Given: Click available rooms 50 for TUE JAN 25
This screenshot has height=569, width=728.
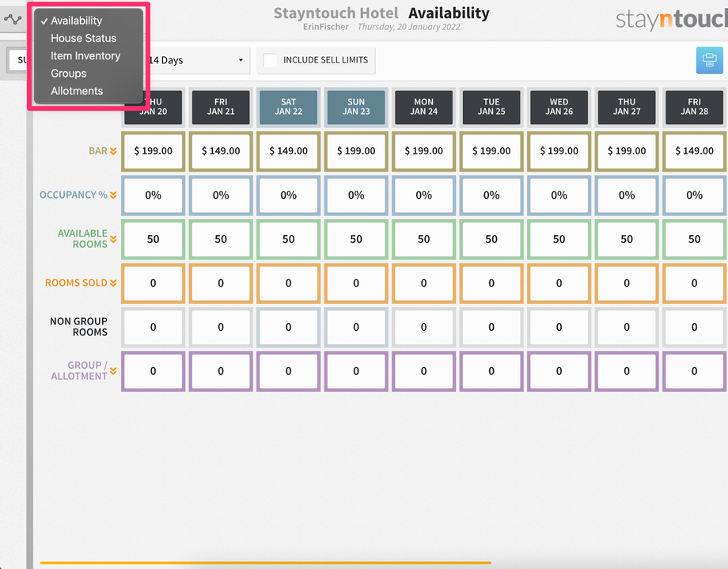Looking at the screenshot, I should 491,239.
